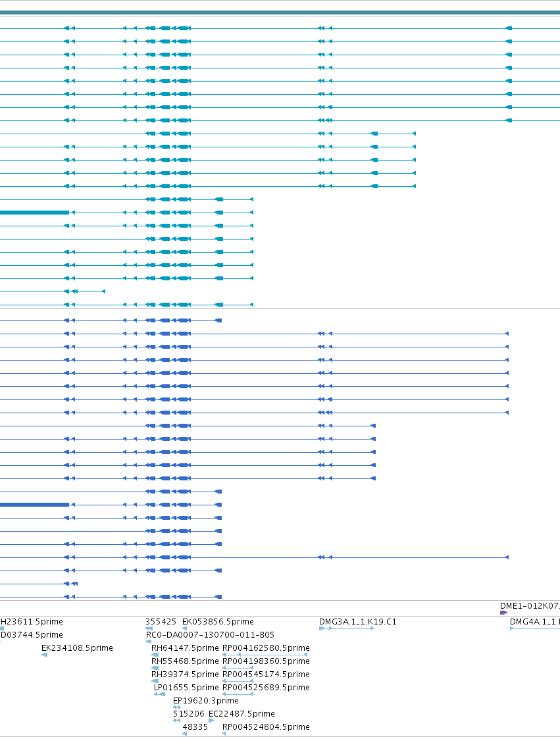This screenshot has height=737, width=560.
Task: Select the thick teal exon block in the teal transcripts
Action: point(34,213)
